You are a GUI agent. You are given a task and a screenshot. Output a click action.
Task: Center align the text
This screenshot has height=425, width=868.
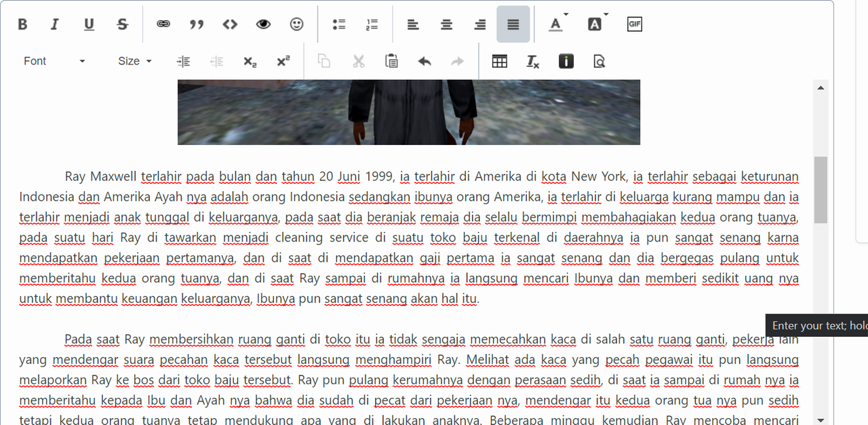446,24
